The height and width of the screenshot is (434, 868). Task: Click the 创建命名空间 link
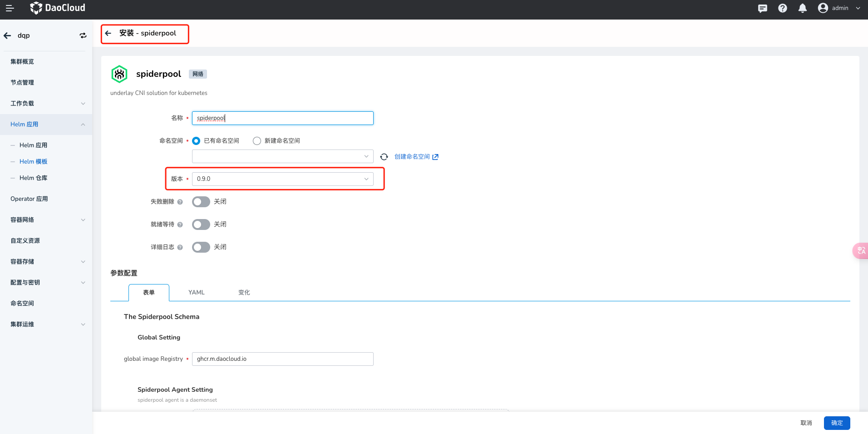click(x=412, y=157)
